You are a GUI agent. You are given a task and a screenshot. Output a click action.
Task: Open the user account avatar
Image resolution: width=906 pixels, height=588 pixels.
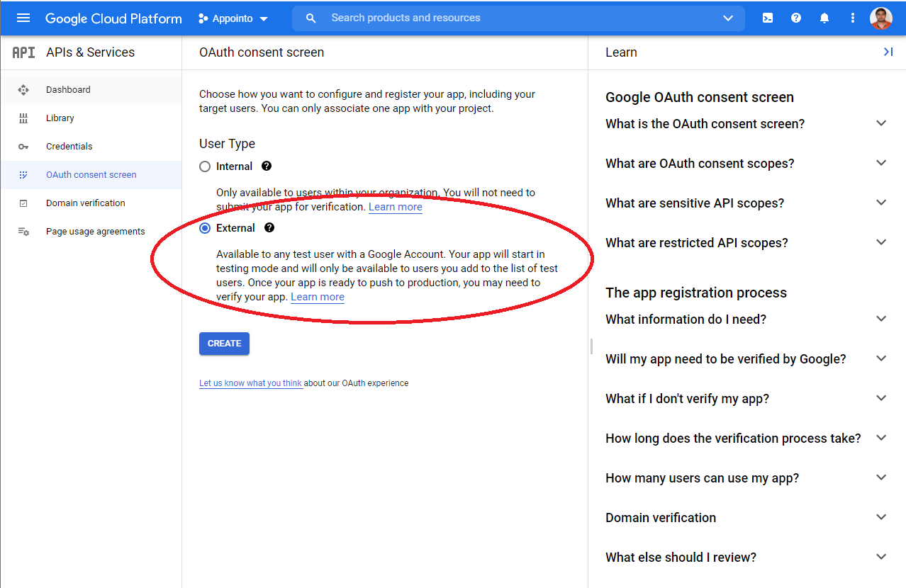[881, 18]
